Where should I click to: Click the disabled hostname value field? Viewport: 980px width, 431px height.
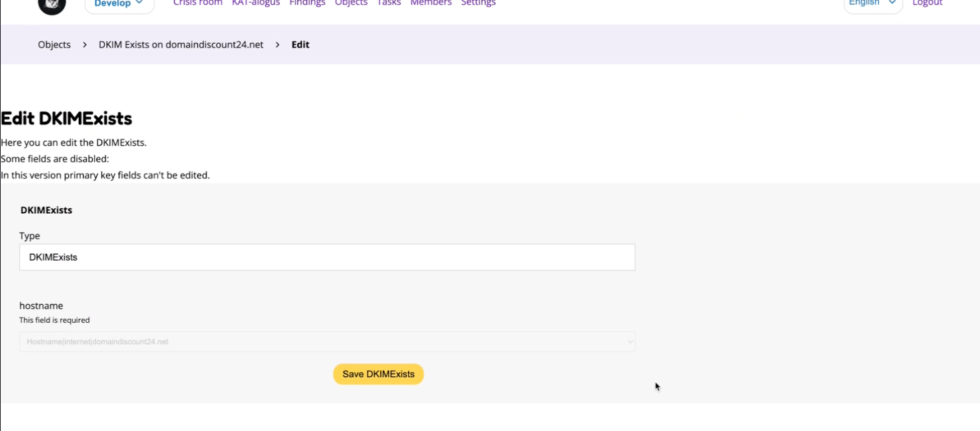[327, 341]
